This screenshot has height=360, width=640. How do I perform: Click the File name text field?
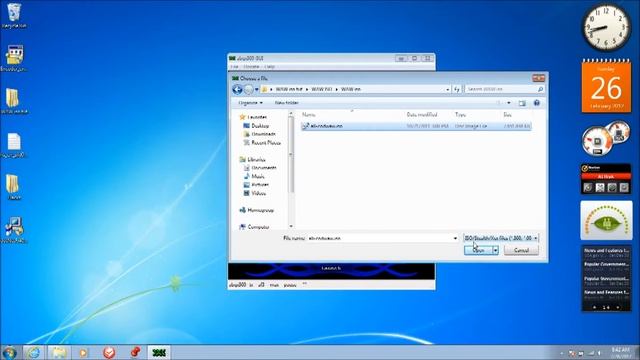tap(380, 238)
